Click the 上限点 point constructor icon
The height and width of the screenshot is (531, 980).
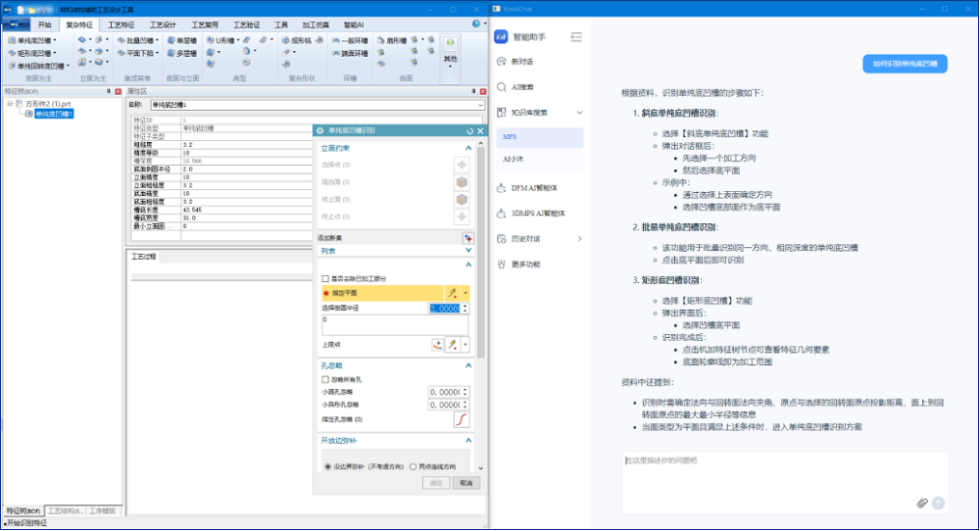click(x=437, y=344)
